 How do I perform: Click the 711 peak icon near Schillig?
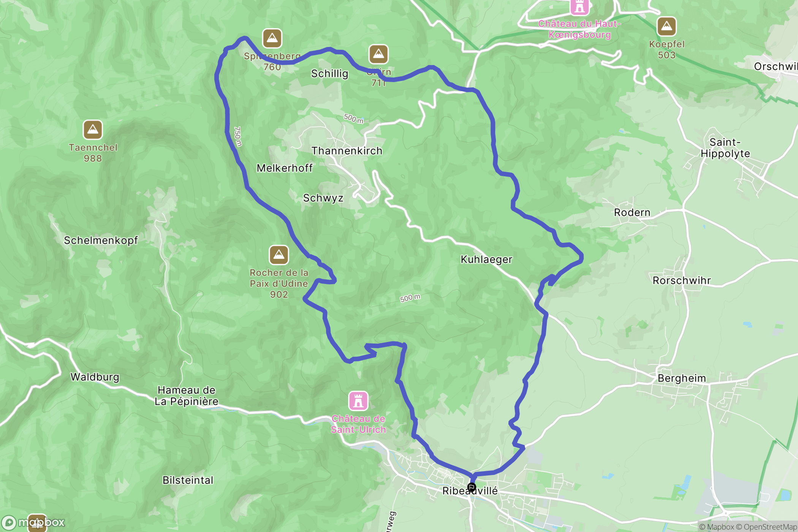pos(378,54)
